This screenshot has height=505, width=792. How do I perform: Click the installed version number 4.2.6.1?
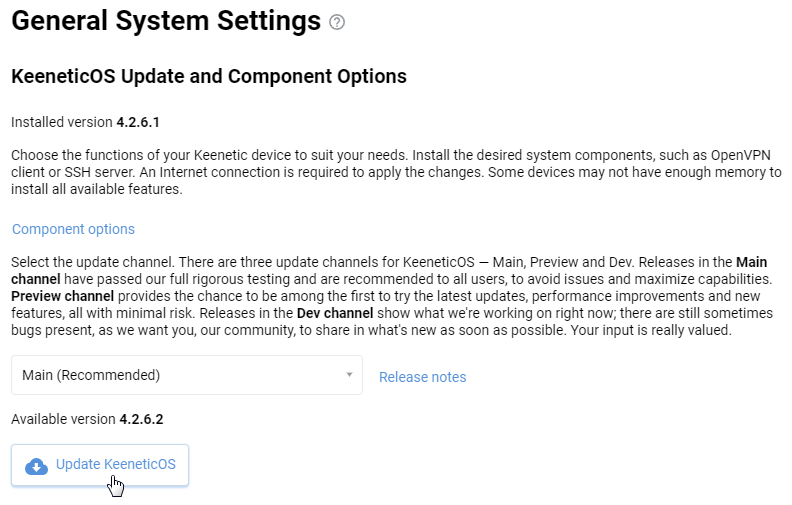point(138,122)
